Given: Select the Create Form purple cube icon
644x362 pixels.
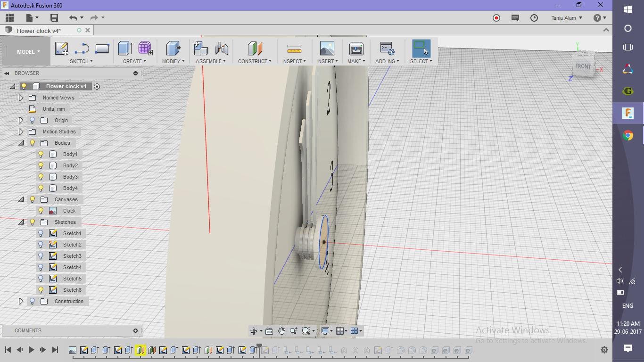Looking at the screenshot, I should (x=145, y=49).
